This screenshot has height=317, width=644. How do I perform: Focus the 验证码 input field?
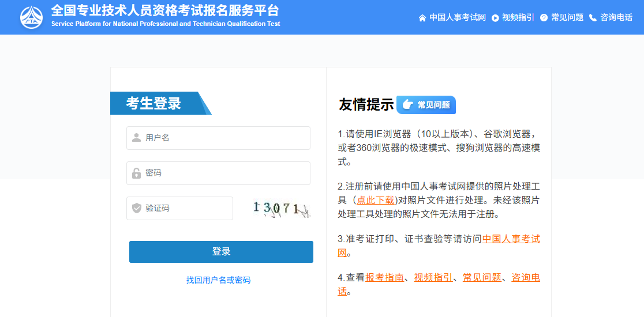[188, 208]
